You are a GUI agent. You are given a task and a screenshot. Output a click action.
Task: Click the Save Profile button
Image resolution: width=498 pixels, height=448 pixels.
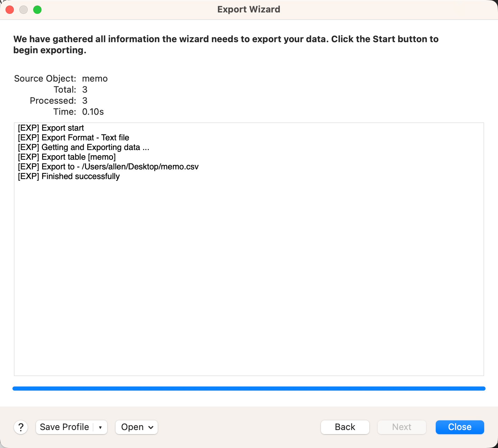pyautogui.click(x=64, y=427)
